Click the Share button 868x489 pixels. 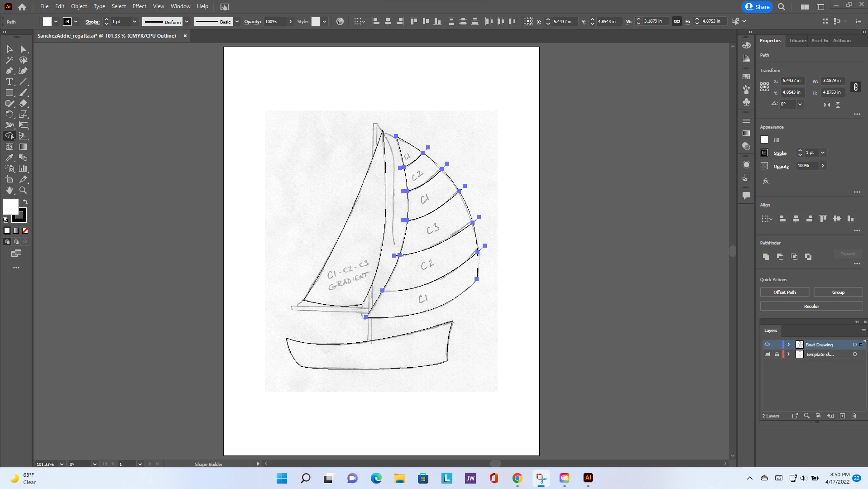coord(757,7)
